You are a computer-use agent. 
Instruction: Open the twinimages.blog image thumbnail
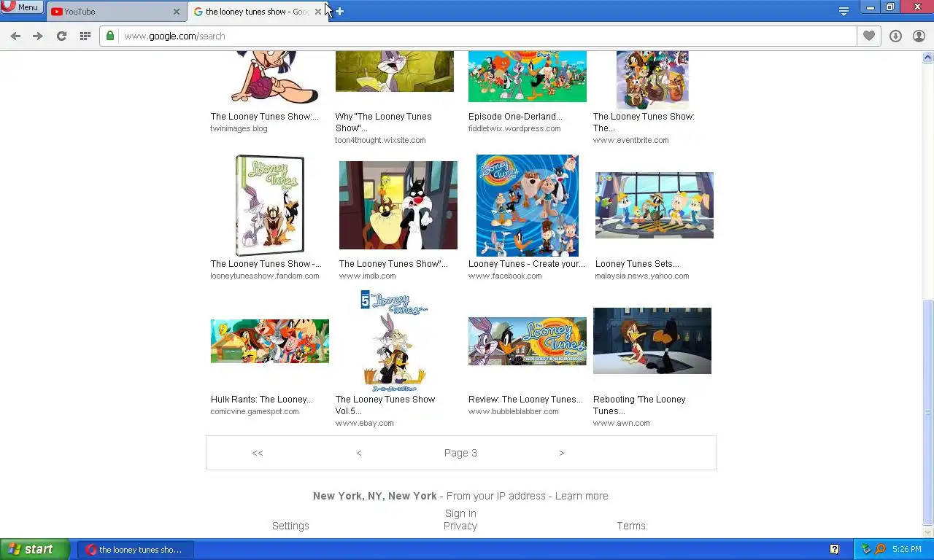pyautogui.click(x=274, y=77)
